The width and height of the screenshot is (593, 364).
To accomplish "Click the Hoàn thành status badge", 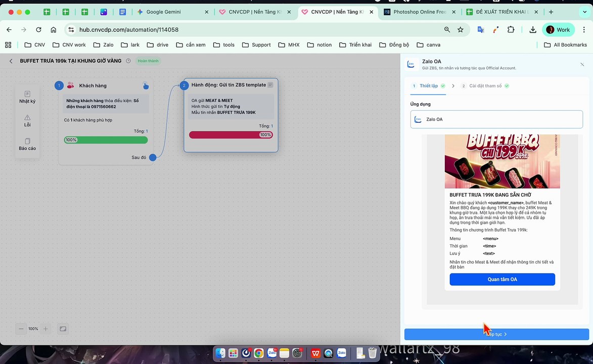I will [x=148, y=61].
